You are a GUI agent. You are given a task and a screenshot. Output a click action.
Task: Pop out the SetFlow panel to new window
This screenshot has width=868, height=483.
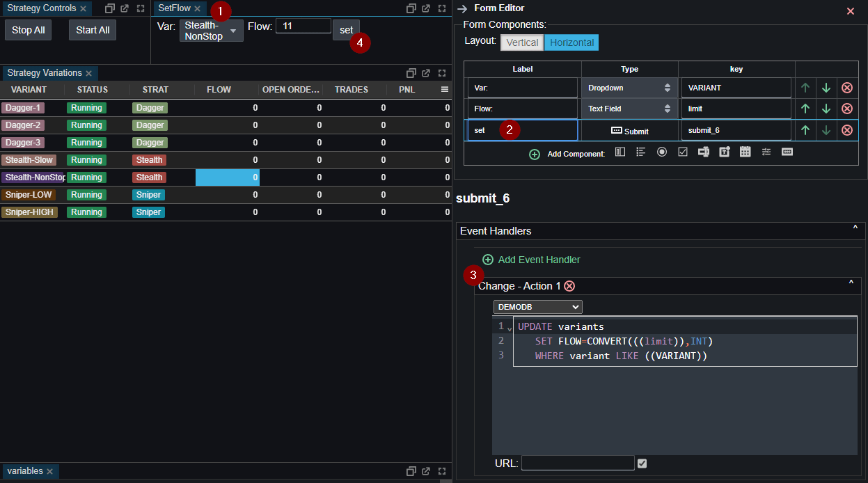click(426, 9)
